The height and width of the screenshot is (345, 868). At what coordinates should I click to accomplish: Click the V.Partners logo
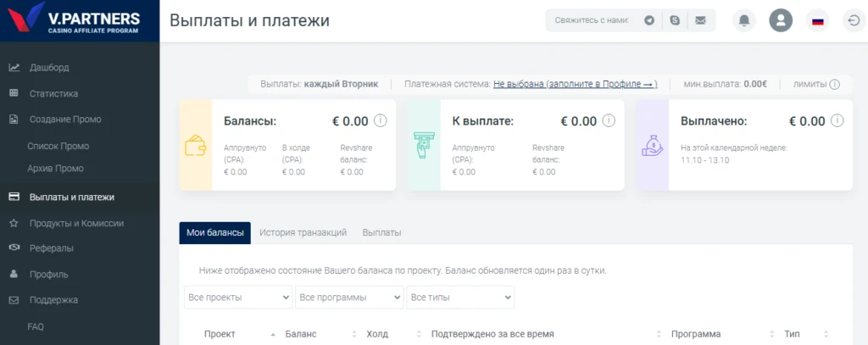click(x=73, y=20)
